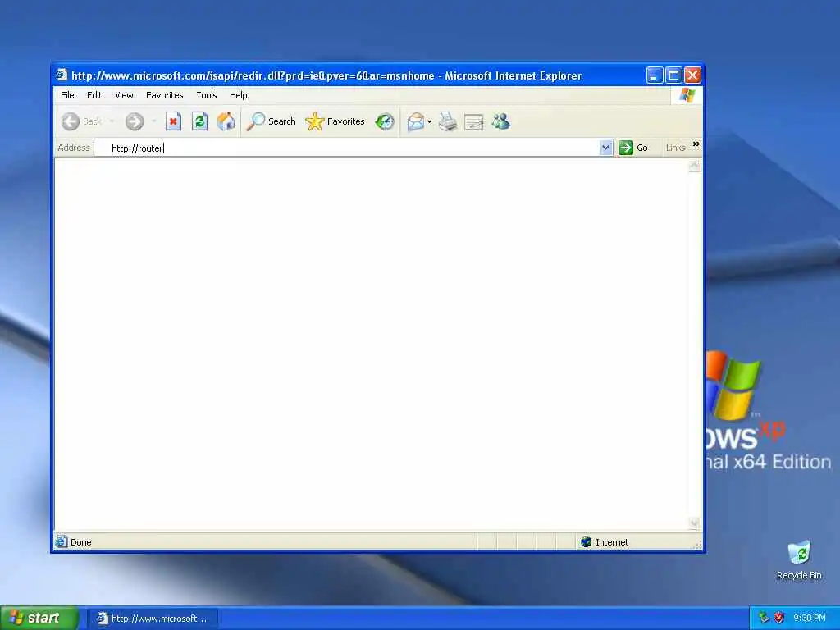
Task: Open the View menu
Action: (x=124, y=95)
